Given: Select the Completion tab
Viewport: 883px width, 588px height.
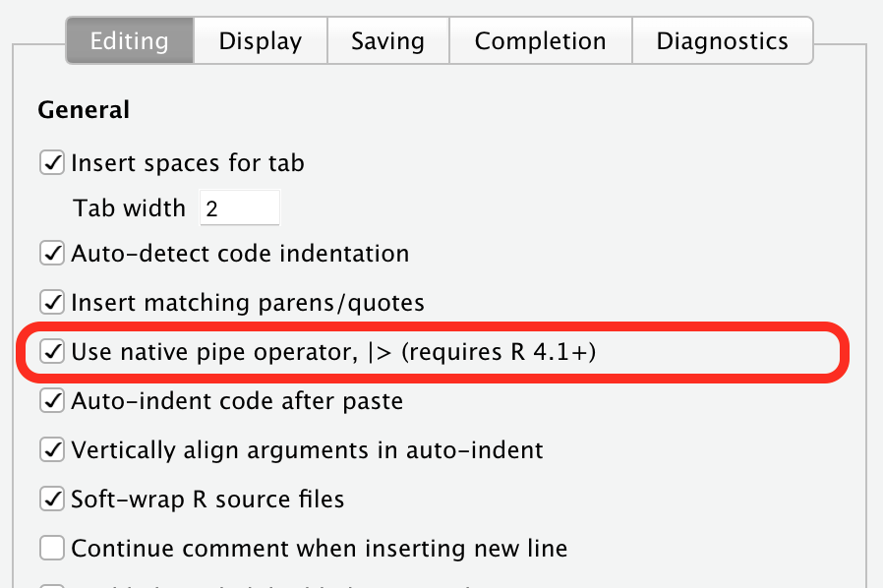Looking at the screenshot, I should pos(540,40).
